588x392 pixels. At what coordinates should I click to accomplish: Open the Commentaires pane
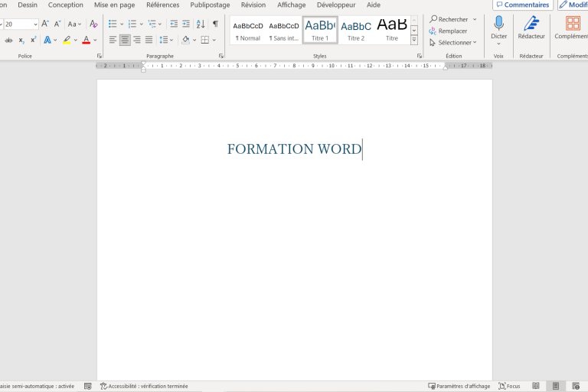523,5
